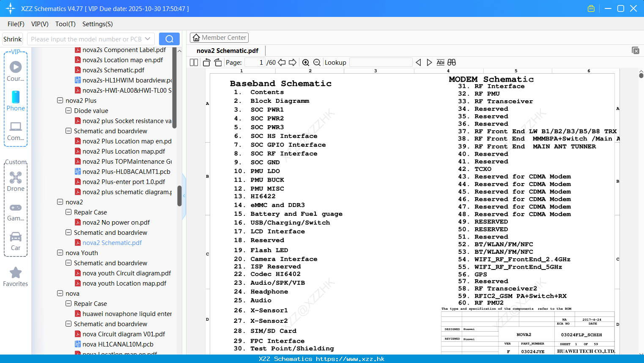Collapse the nova2 tree node

pos(60,202)
